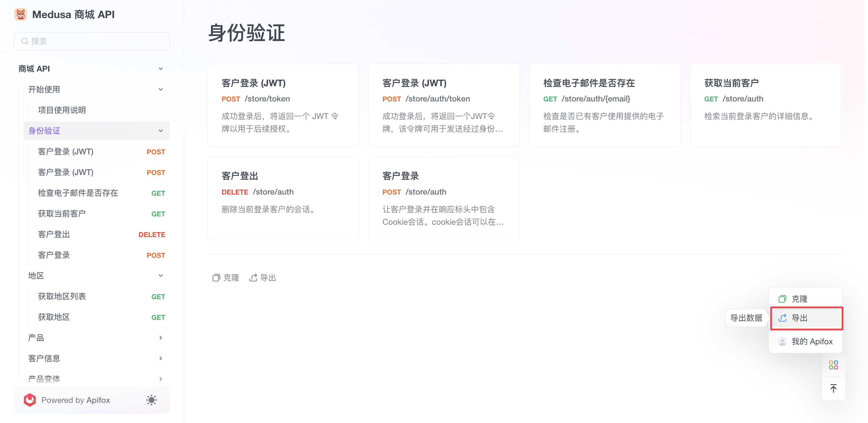Toggle the sun theme switcher icon
868x423 pixels.
click(x=151, y=400)
